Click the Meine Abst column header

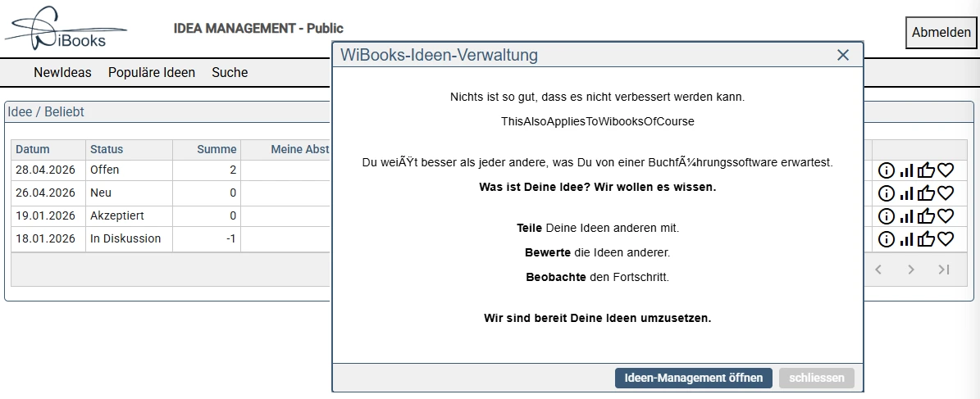(286, 149)
